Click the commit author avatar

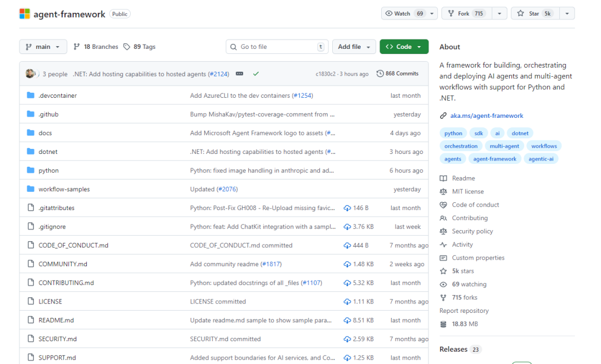pos(30,74)
